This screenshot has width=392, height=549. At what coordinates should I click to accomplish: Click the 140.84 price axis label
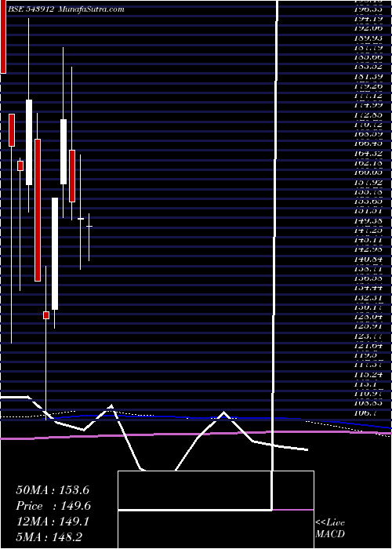[368, 260]
